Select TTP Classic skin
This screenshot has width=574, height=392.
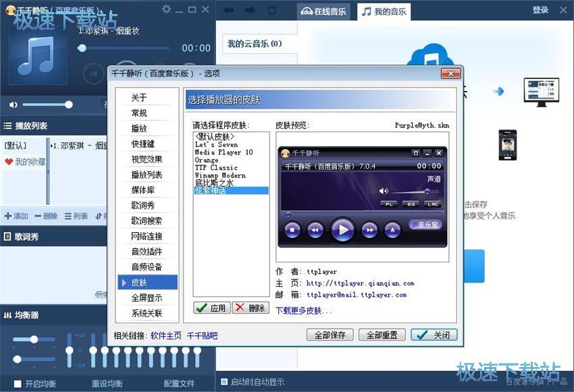(x=231, y=167)
